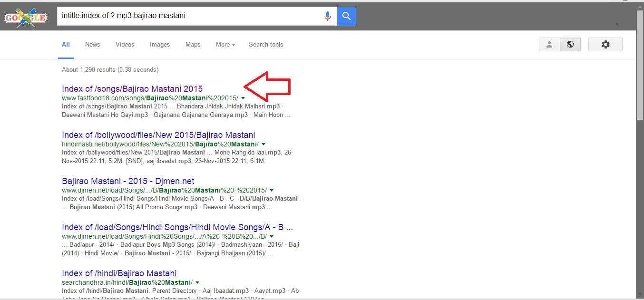Expand arrow beside searchandhra.in URL
This screenshot has height=300, width=644.
tap(197, 282)
